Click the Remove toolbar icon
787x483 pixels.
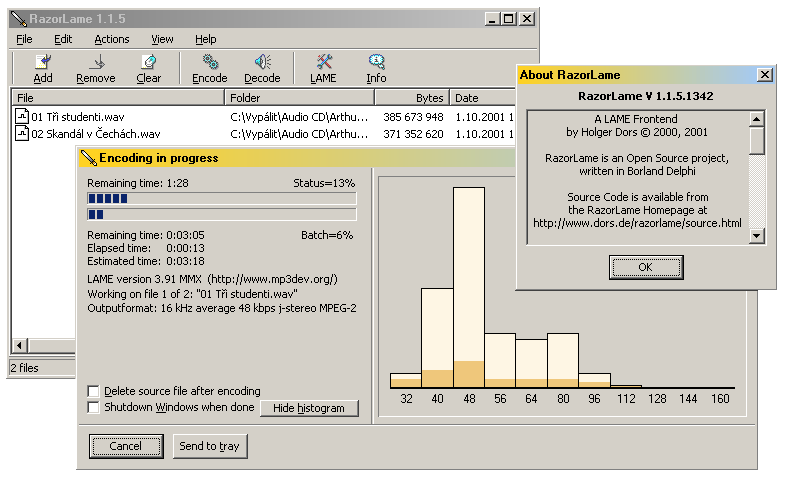point(96,63)
